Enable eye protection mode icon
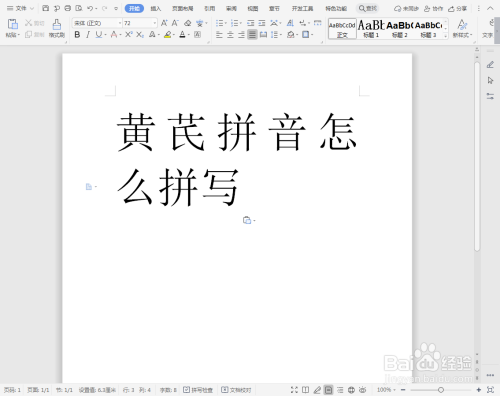 click(363, 390)
